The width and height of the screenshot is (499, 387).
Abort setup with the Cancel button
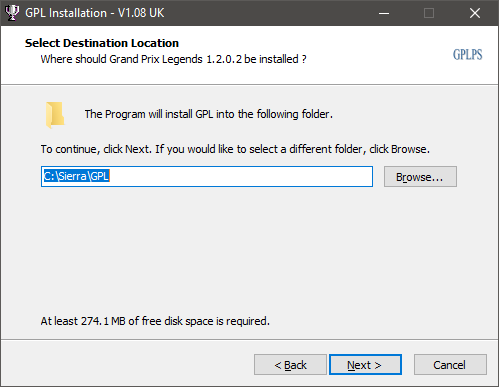point(450,365)
